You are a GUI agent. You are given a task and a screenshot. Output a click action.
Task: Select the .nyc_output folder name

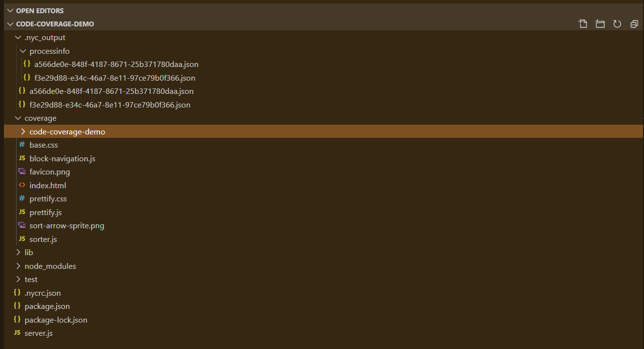coord(44,37)
